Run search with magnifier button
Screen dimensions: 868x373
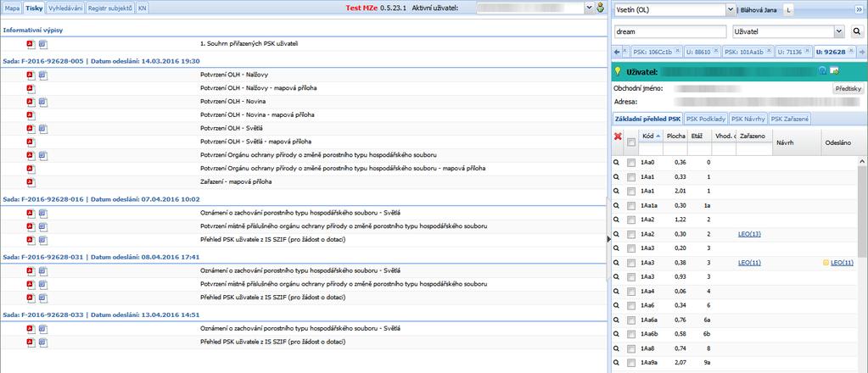[856, 32]
